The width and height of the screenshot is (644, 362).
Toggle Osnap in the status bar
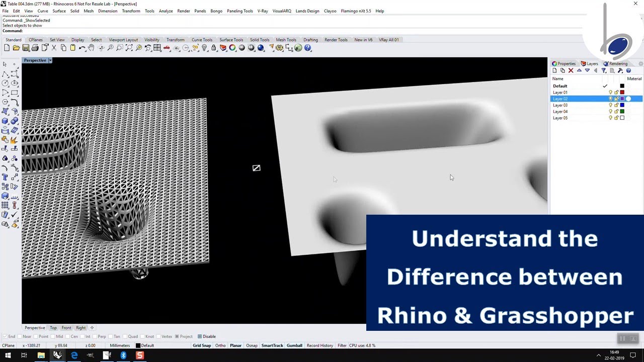[252, 345]
